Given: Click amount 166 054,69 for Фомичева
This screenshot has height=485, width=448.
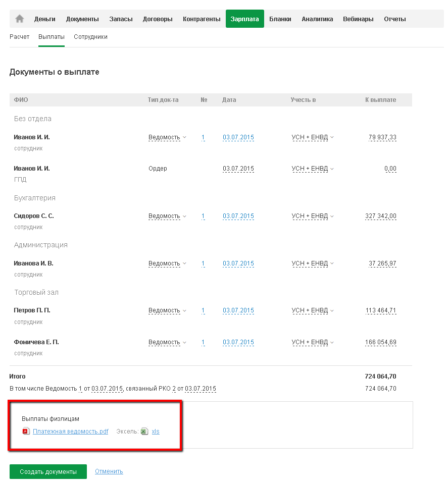Looking at the screenshot, I should pos(380,342).
